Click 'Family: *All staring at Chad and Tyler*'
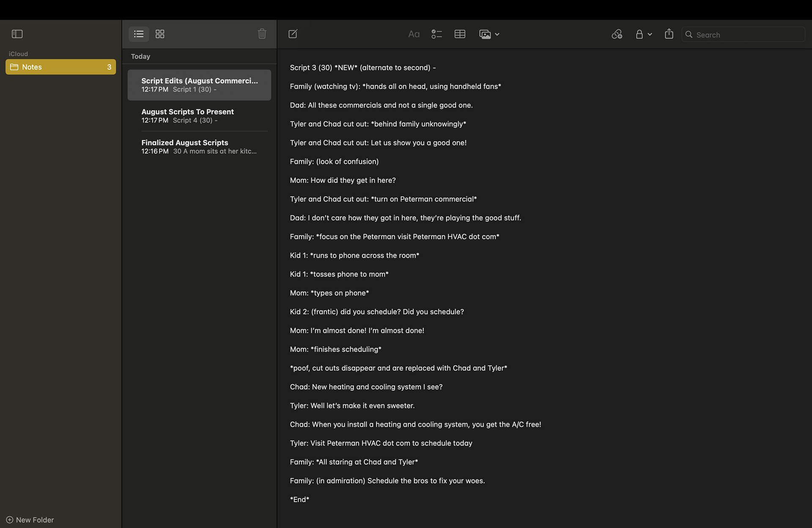Image resolution: width=812 pixels, height=528 pixels. pos(354,462)
